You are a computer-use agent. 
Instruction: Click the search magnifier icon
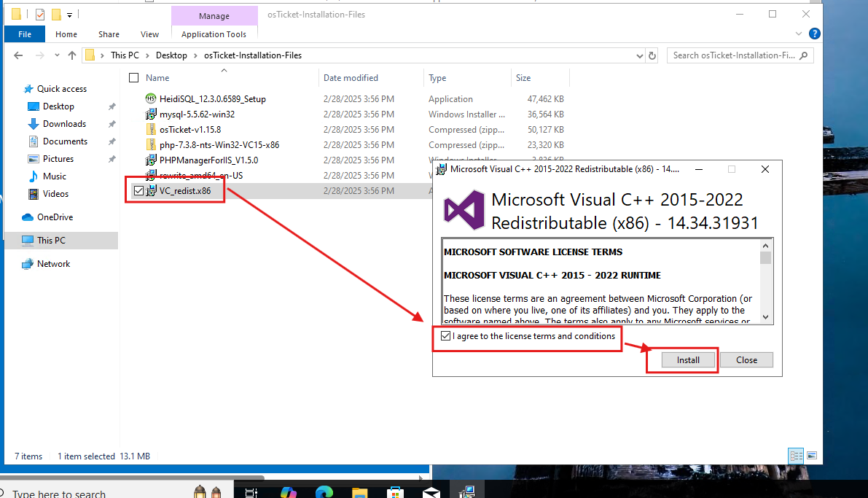pos(804,55)
